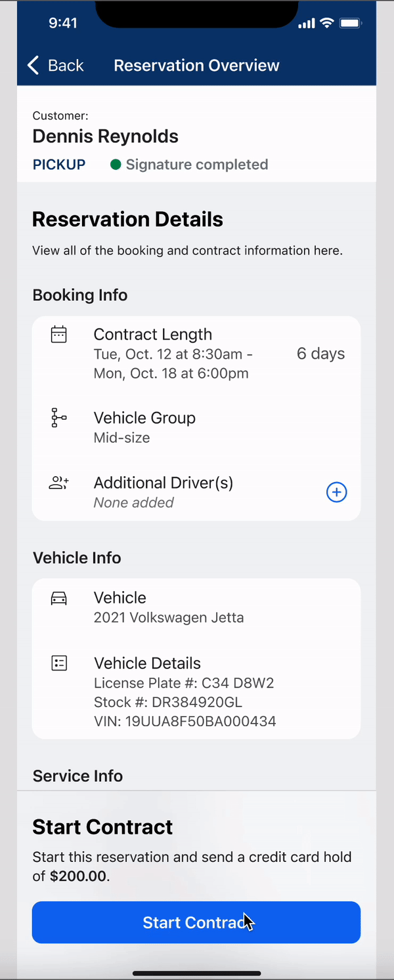
Task: Tap the Vehicle Group hierarchy icon
Action: [59, 418]
